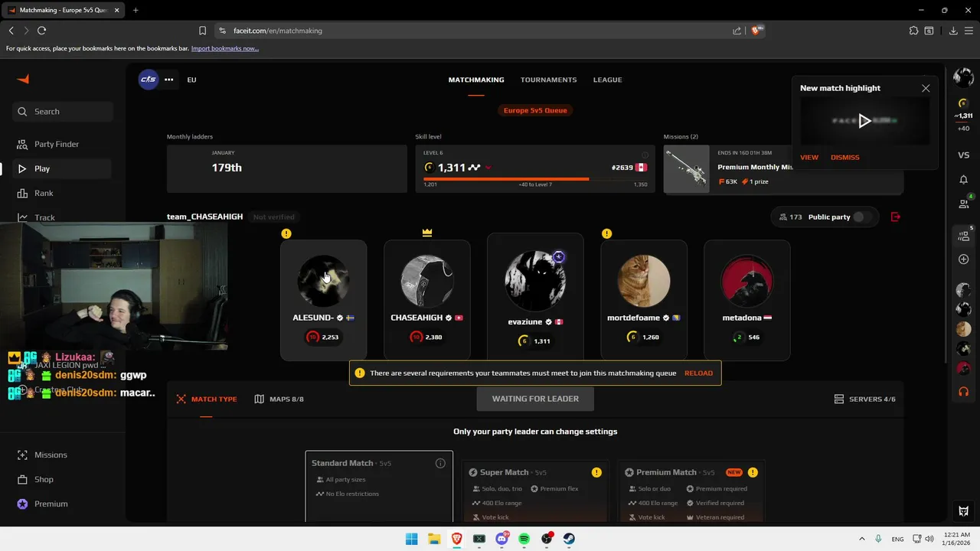Viewport: 980px width, 551px height.
Task: Click evaziune player name
Action: tap(524, 322)
